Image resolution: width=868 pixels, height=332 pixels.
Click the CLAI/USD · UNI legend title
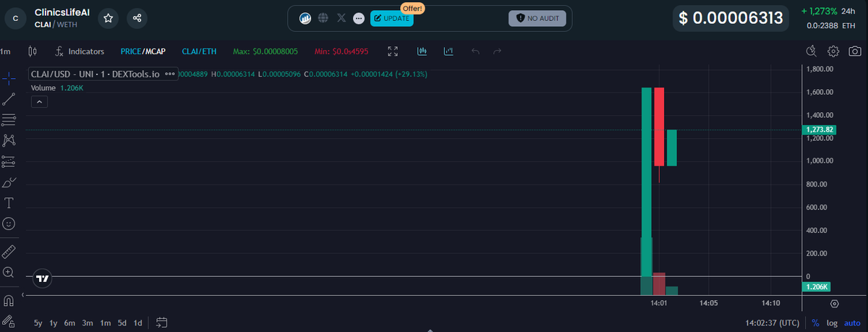coord(95,75)
